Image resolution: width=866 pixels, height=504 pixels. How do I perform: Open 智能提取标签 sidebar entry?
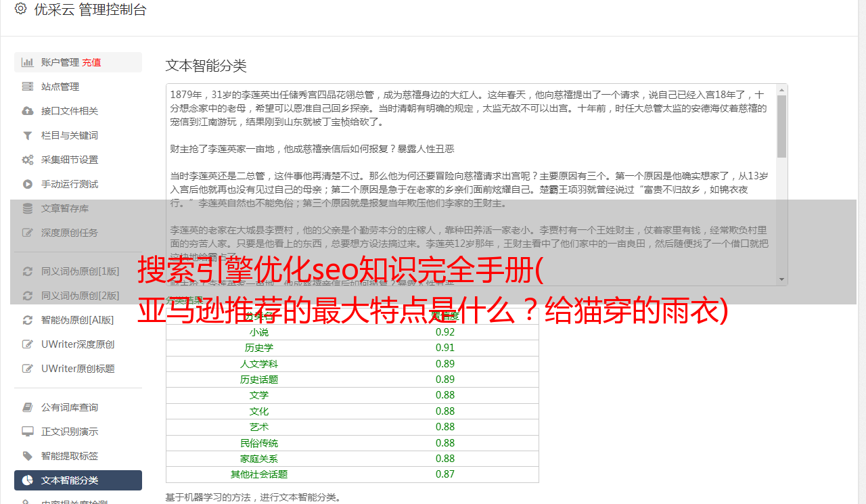[x=78, y=456]
